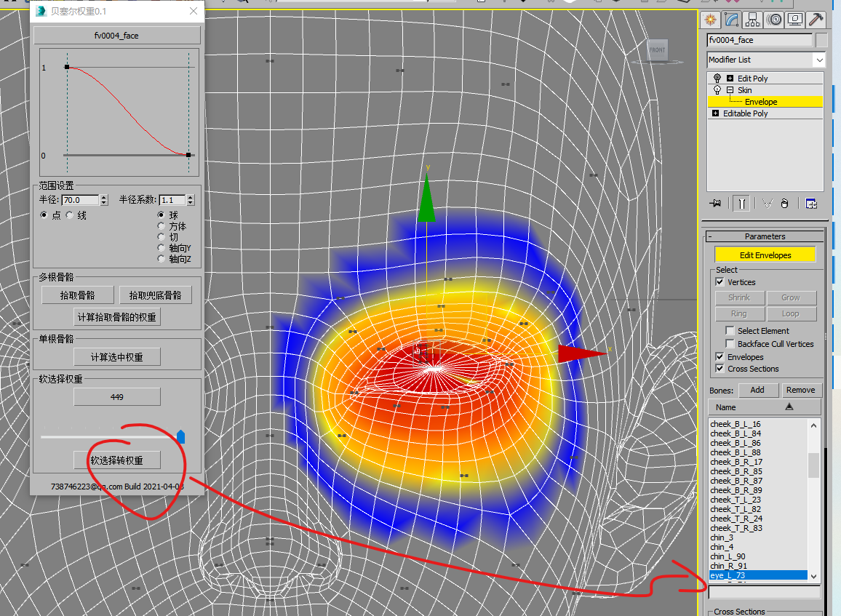Enable Backface Cull Vertices checkbox

point(730,344)
